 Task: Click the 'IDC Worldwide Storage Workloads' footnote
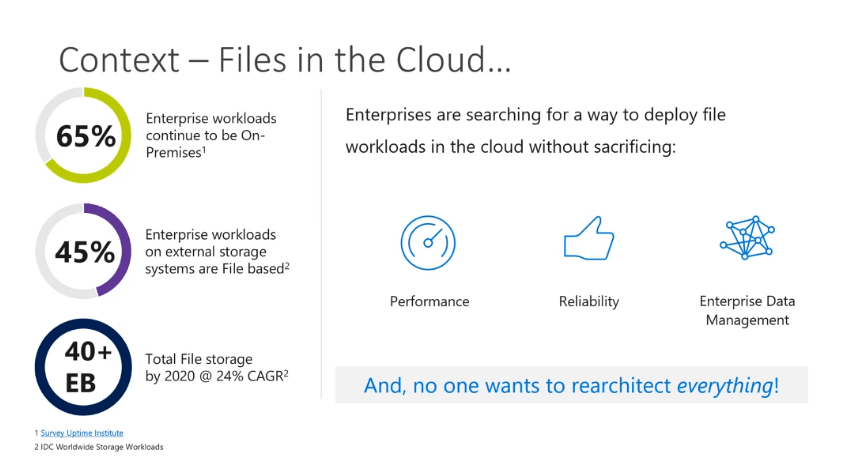tap(102, 446)
